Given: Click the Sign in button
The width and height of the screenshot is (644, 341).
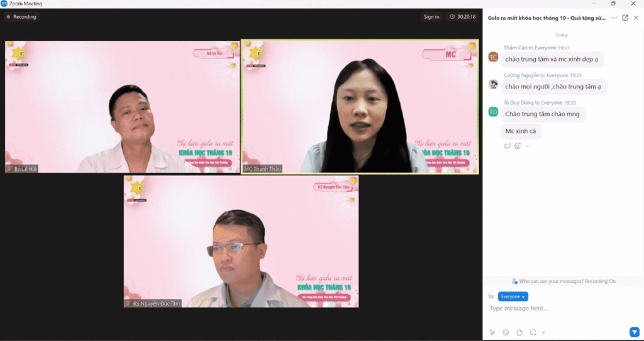Looking at the screenshot, I should coord(431,17).
